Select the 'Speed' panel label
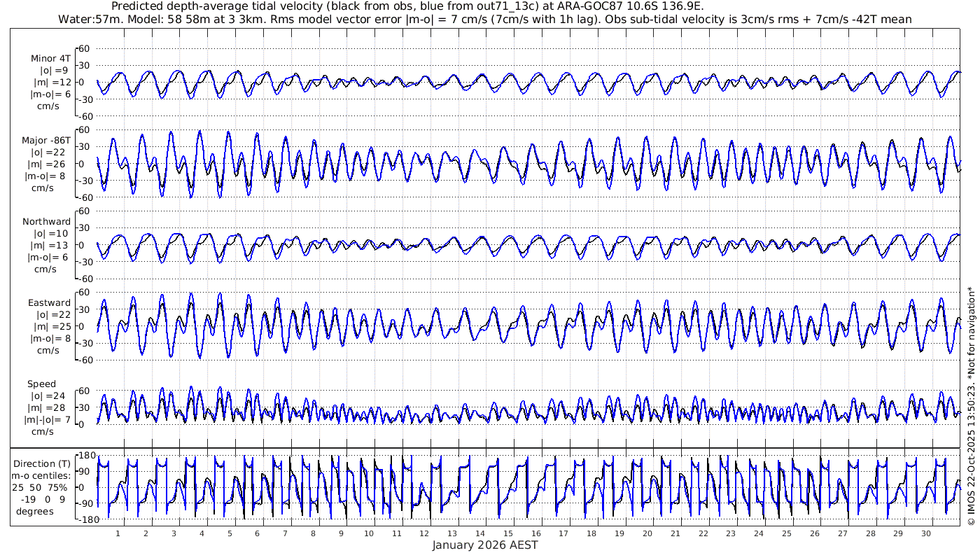 (42, 384)
